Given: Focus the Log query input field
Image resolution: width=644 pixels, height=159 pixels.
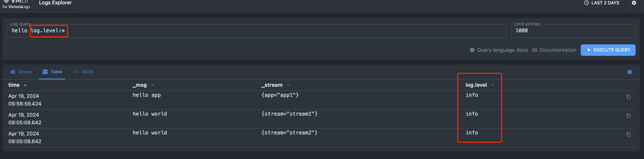Looking at the screenshot, I should 269,31.
